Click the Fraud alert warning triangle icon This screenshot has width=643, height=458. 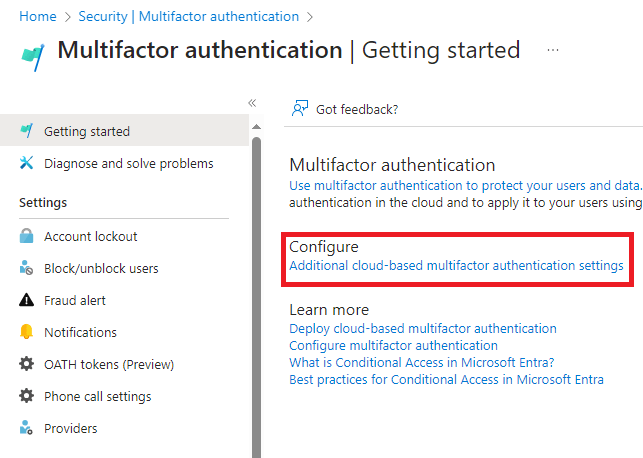[27, 301]
